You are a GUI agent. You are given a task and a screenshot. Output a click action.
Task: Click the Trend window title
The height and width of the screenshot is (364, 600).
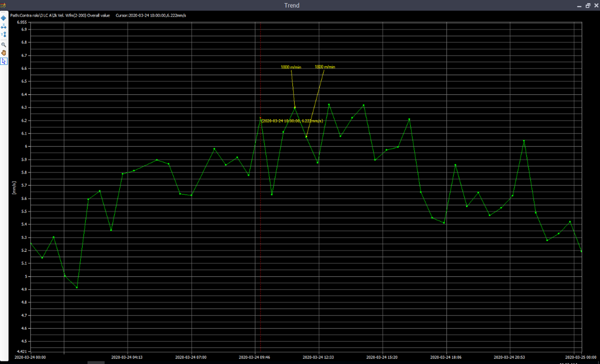[x=291, y=6]
